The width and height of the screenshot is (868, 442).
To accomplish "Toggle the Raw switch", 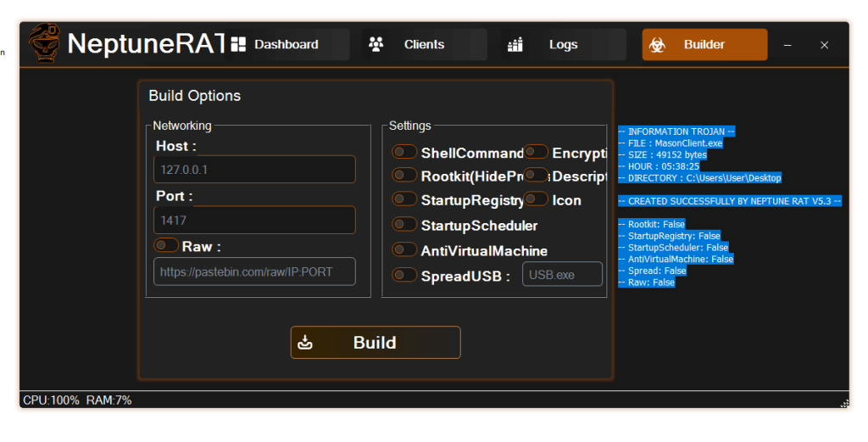I will tap(165, 245).
